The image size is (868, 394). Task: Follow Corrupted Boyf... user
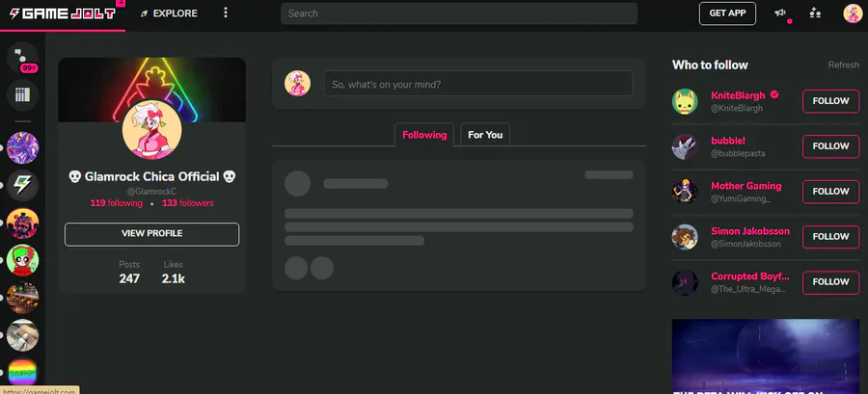point(831,282)
